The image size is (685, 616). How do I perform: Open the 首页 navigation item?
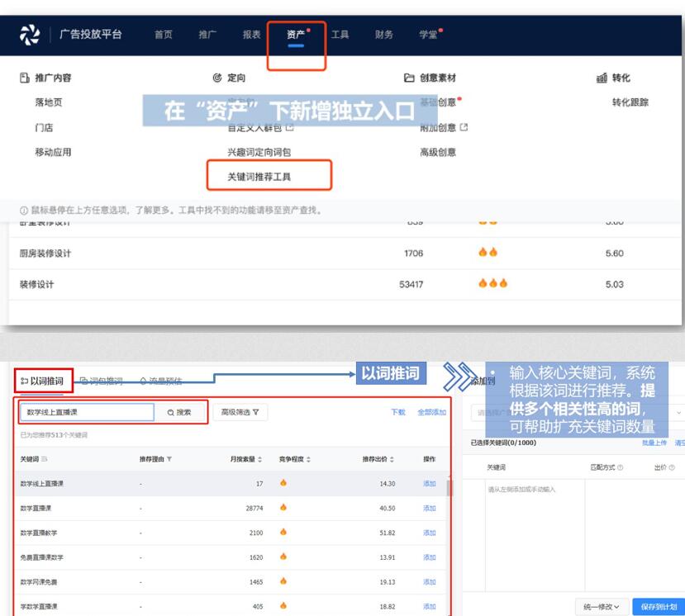click(164, 35)
